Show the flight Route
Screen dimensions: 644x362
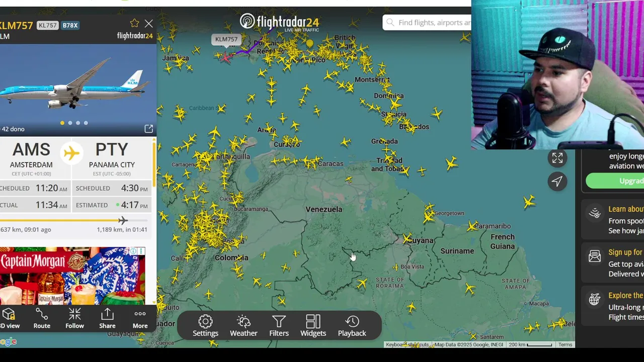[x=42, y=319]
